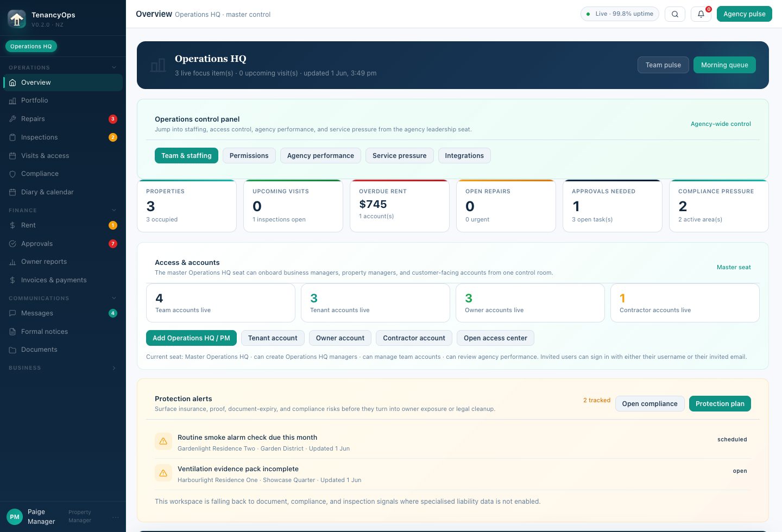The image size is (782, 532).
Task: Click the Overview home icon in sidebar
Action: pyautogui.click(x=12, y=83)
